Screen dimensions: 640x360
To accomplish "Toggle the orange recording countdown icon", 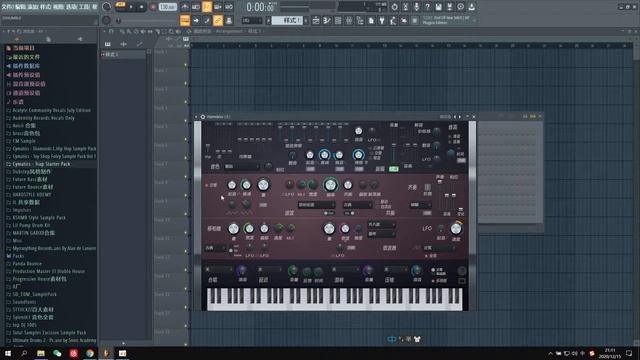I will click(x=207, y=7).
